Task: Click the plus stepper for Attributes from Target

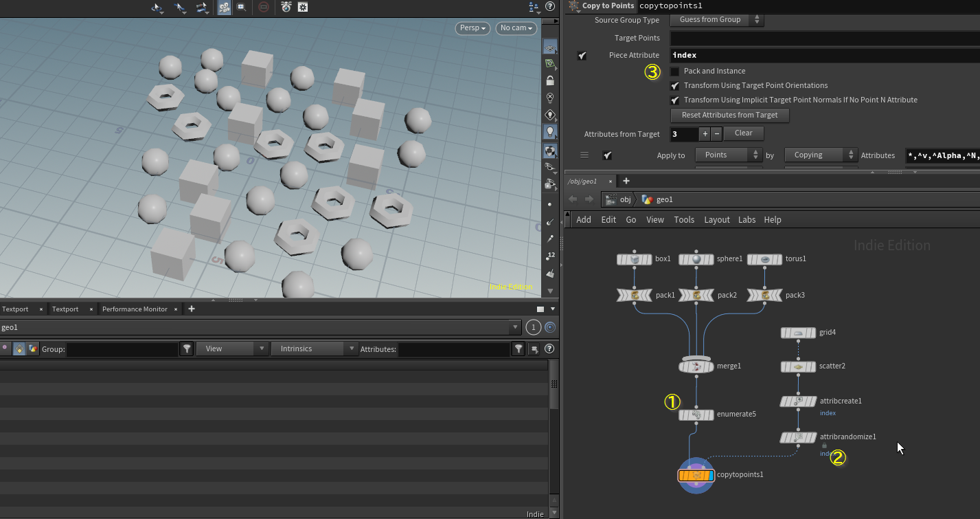Action: click(705, 133)
